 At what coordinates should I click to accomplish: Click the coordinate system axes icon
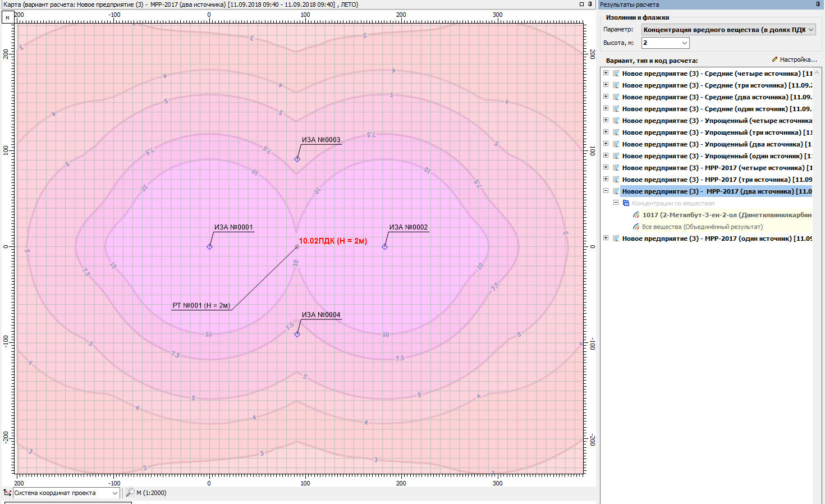[x=7, y=493]
